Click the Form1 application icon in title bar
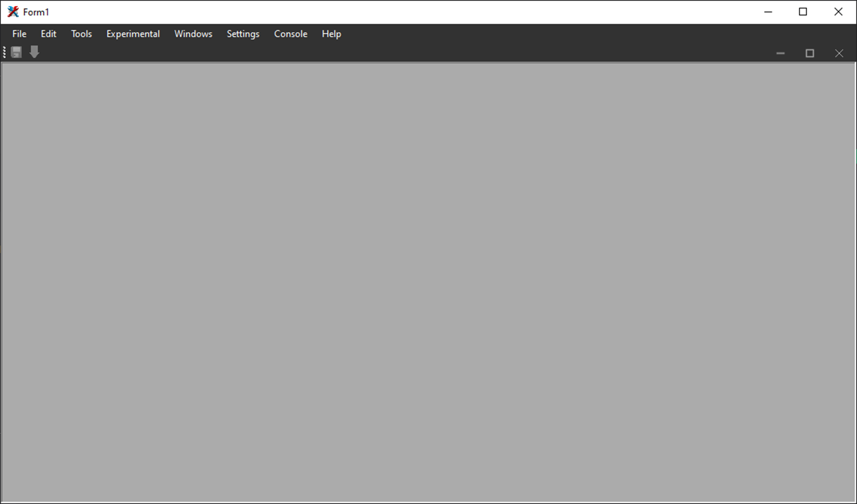The width and height of the screenshot is (857, 504). pos(13,11)
